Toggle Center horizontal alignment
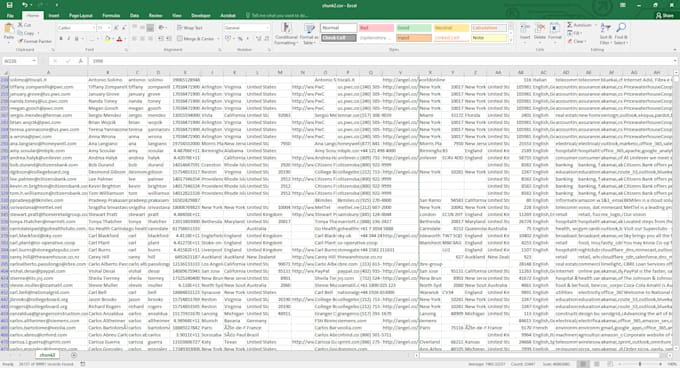The image size is (680, 368). click(142, 39)
